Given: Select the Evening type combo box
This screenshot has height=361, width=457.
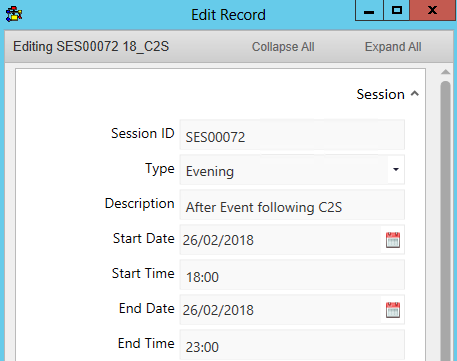Looking at the screenshot, I should tap(292, 170).
